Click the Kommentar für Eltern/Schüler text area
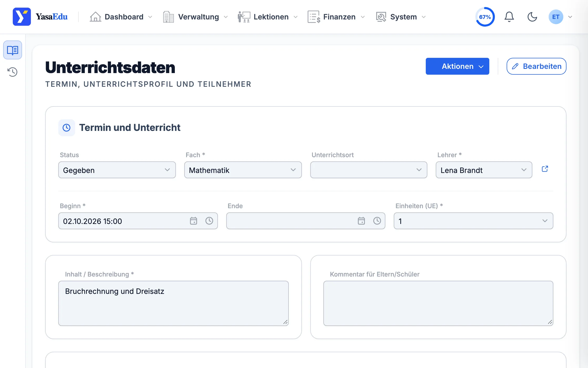 (438, 303)
